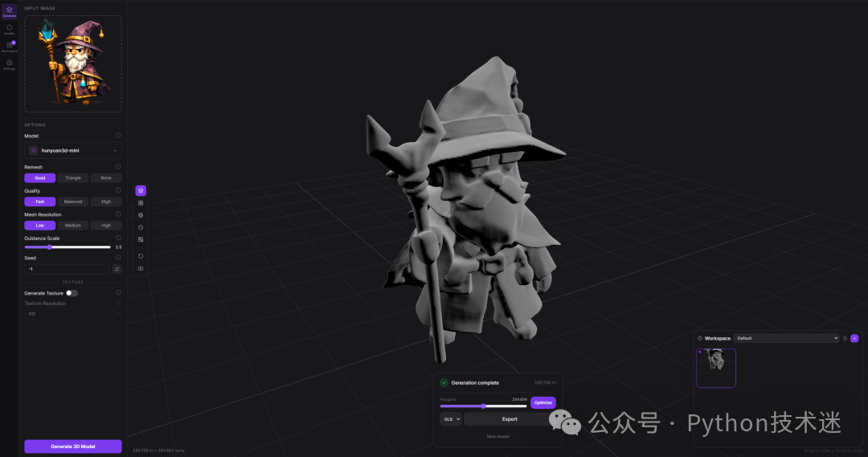This screenshot has width=868, height=457.
Task: Set Remesh to None
Action: 106,177
